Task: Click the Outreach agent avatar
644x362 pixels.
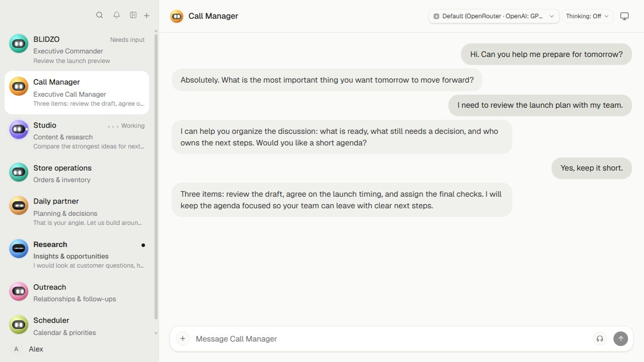Action: click(19, 291)
